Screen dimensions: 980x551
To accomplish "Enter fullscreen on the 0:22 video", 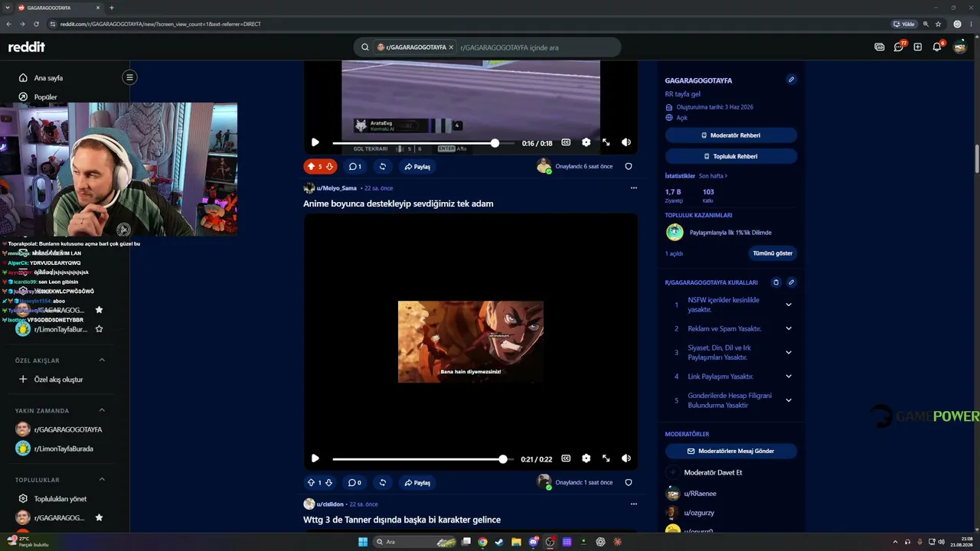I will coord(606,458).
